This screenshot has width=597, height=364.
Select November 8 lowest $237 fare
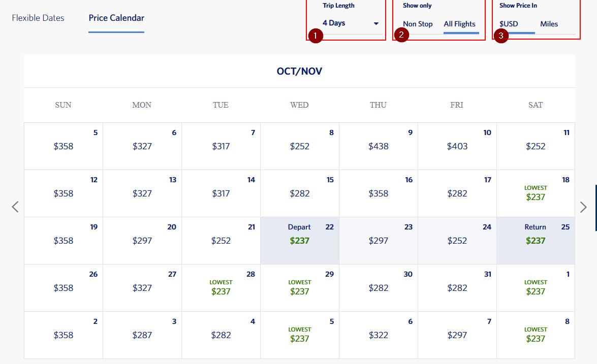536,335
